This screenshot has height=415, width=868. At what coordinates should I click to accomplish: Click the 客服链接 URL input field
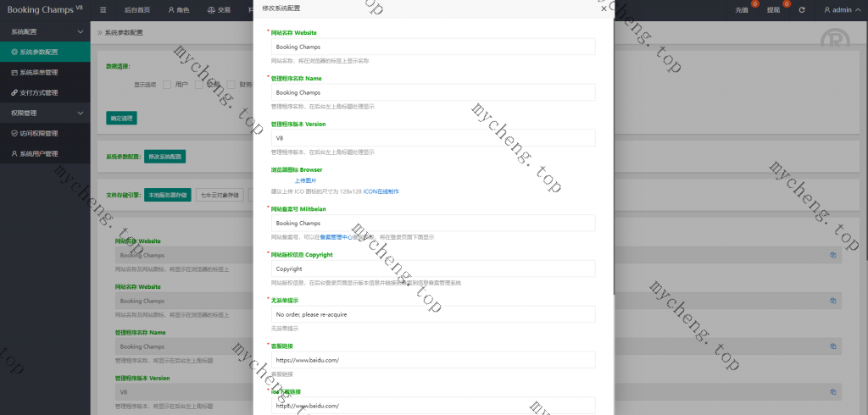pos(433,360)
